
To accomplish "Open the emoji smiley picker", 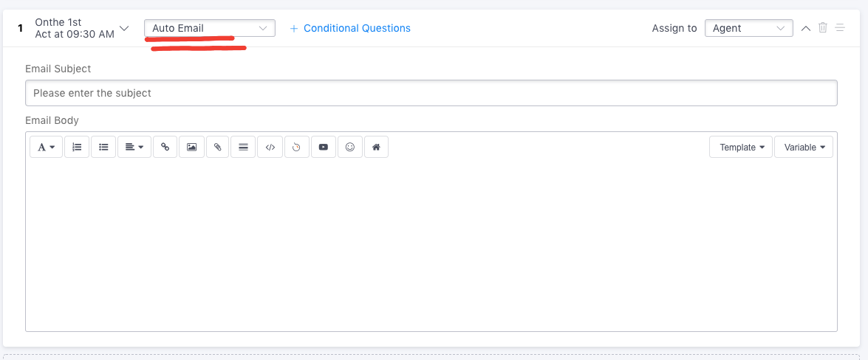I will 350,147.
